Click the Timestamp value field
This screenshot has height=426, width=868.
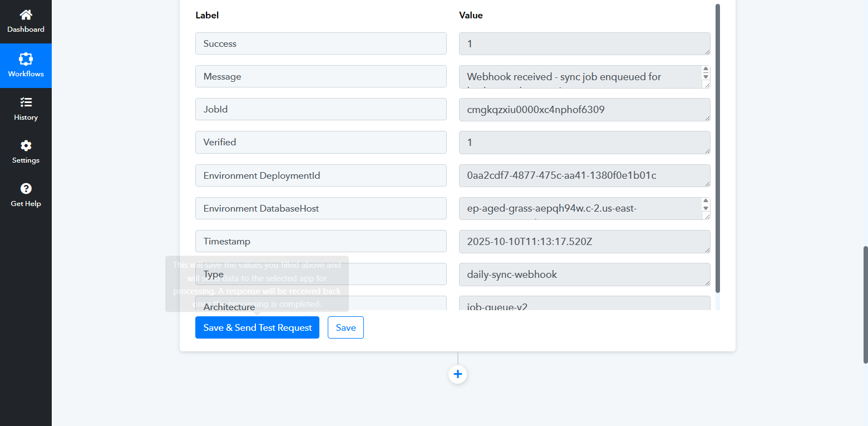point(584,242)
